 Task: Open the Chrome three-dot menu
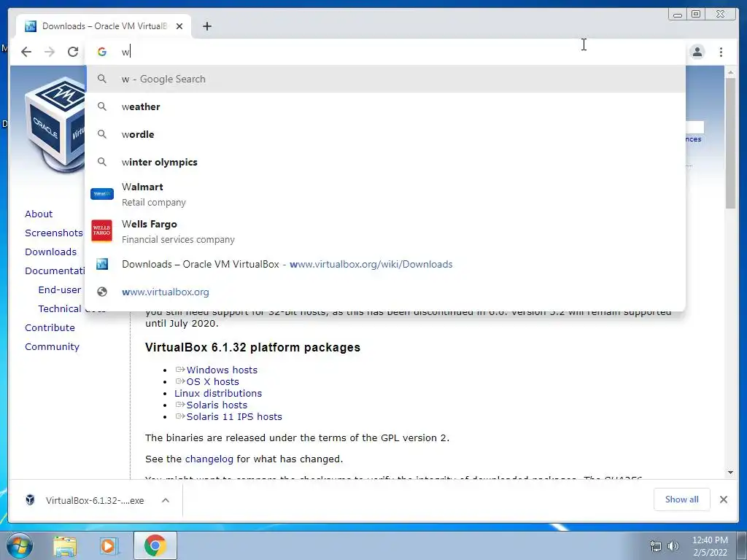coord(721,52)
